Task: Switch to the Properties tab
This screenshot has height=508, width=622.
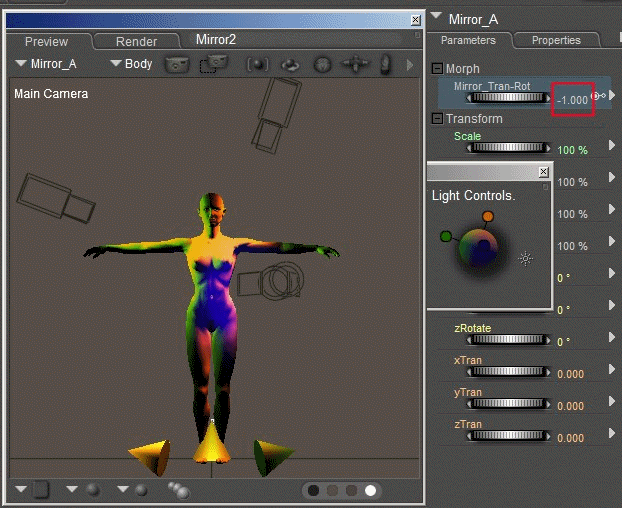Action: click(556, 41)
